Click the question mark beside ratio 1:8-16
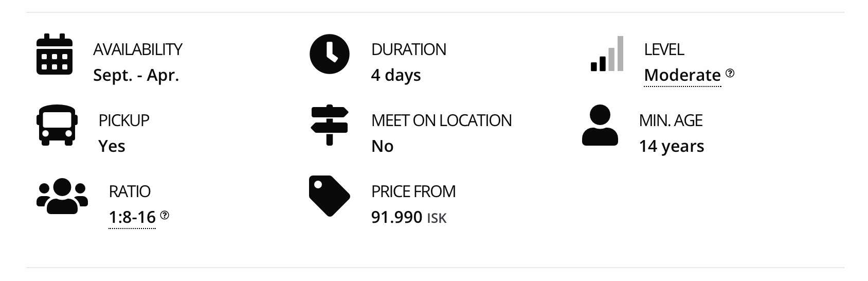The height and width of the screenshot is (281, 868). point(165,215)
